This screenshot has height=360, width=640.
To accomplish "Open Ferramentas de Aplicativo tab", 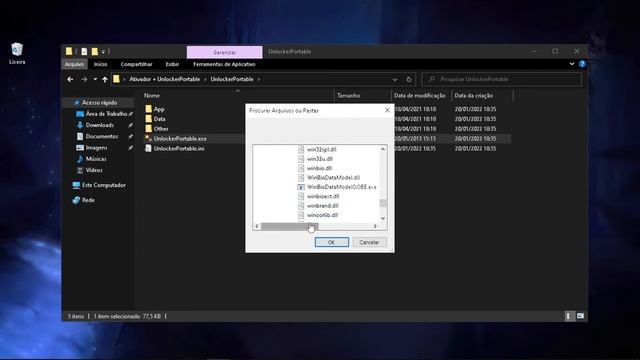I will pyautogui.click(x=224, y=64).
